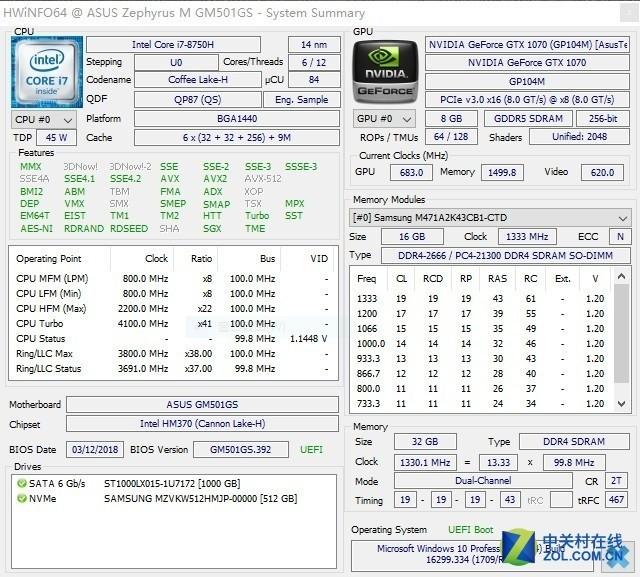Screen dimensions: 640x577
Task: Click the NVIDIA GeForce logo
Action: point(385,72)
